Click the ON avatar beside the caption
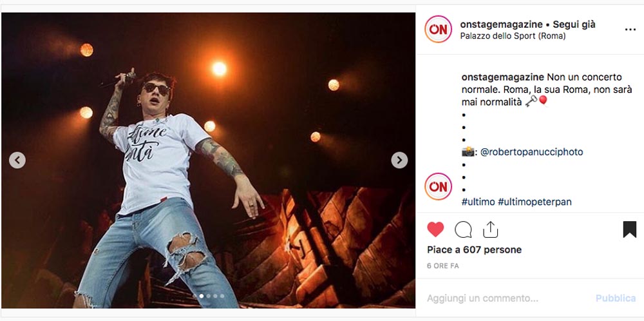 pyautogui.click(x=438, y=186)
